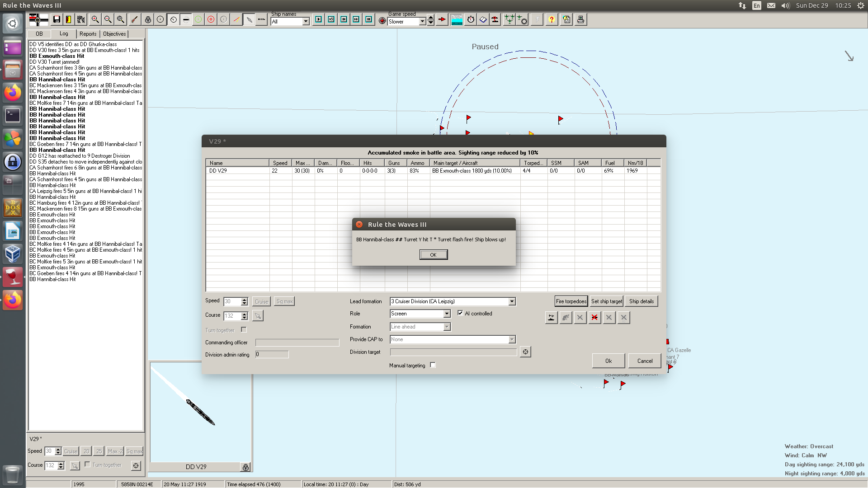868x488 pixels.
Task: Click the division target crosshair button
Action: [x=525, y=352]
